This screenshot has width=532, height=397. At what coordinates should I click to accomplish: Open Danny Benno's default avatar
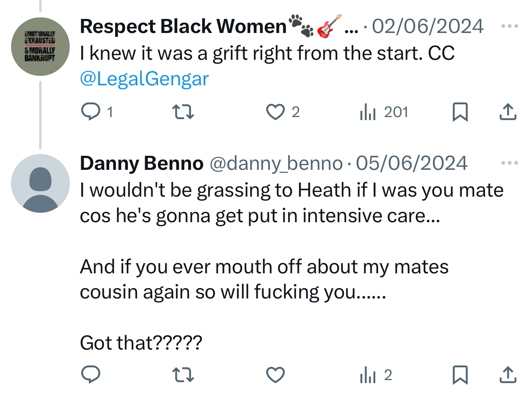pyautogui.click(x=40, y=183)
